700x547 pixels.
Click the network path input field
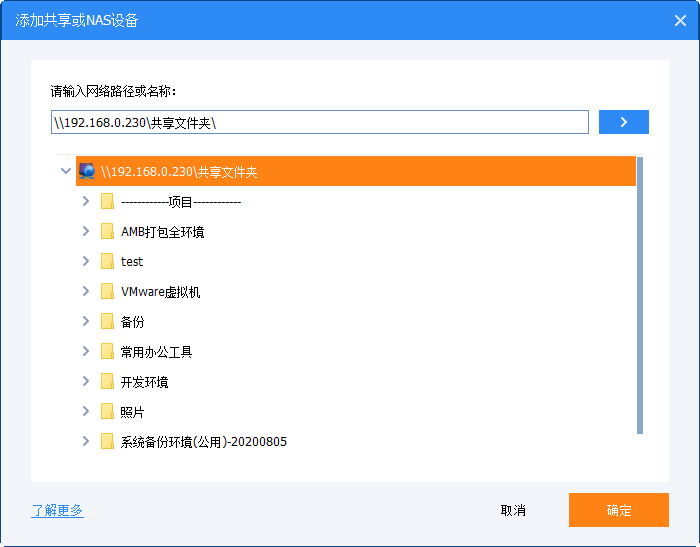coord(320,122)
